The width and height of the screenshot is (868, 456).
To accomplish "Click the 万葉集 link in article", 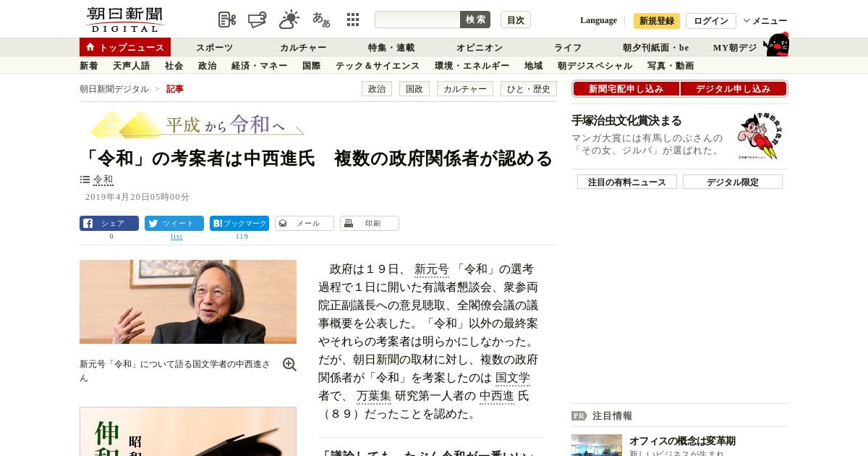I will coord(374,396).
